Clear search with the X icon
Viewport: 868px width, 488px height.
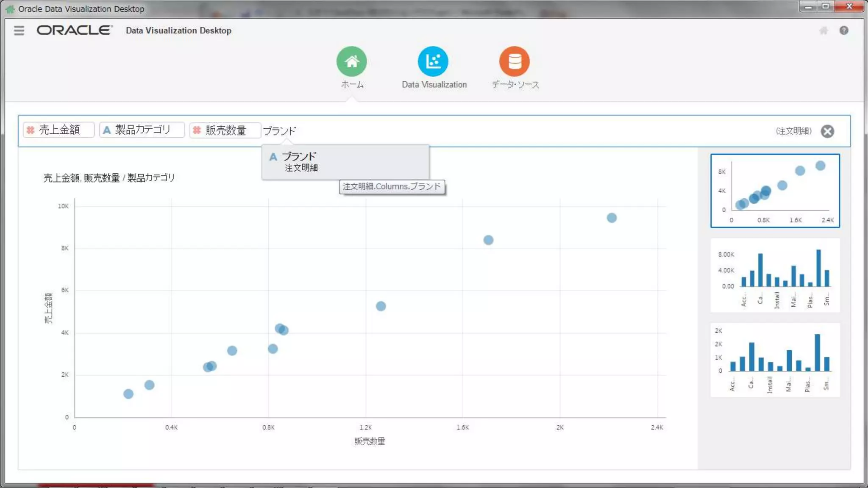(x=827, y=131)
